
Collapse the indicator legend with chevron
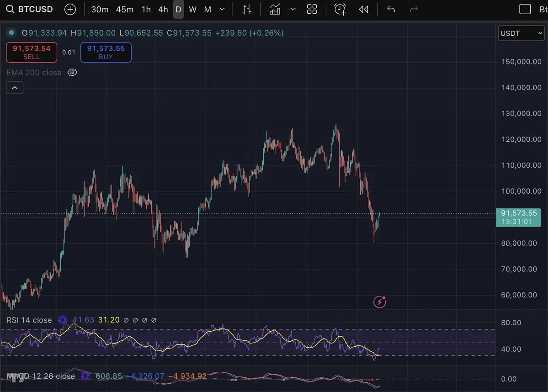click(x=15, y=88)
